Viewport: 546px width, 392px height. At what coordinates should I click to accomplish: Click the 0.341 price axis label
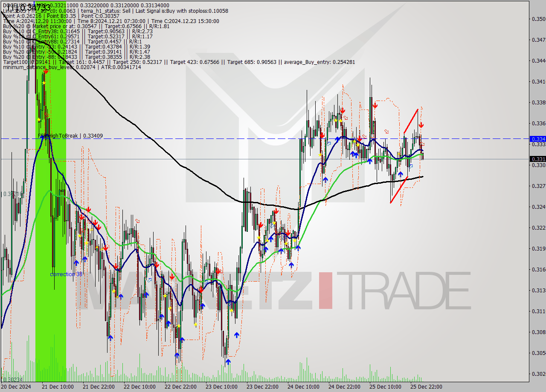[538, 81]
